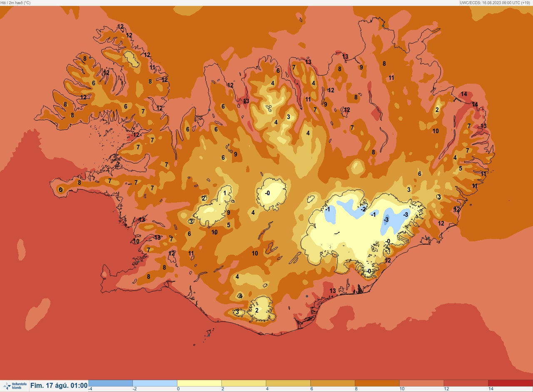Select the red 12 to 14 legend swatch
This screenshot has height=392, width=533.
pyautogui.click(x=466, y=383)
